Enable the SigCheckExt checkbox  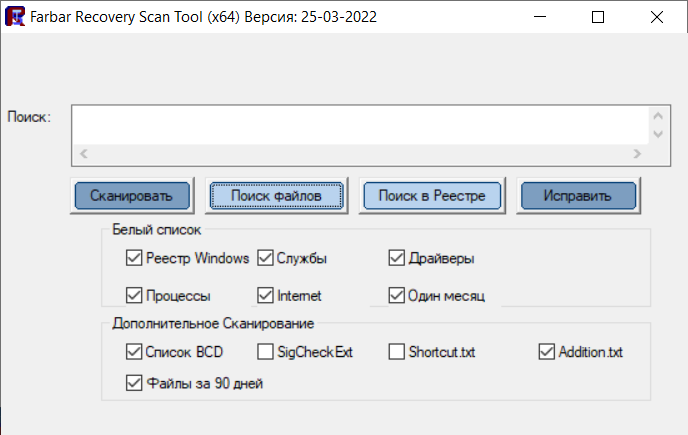pyautogui.click(x=265, y=352)
